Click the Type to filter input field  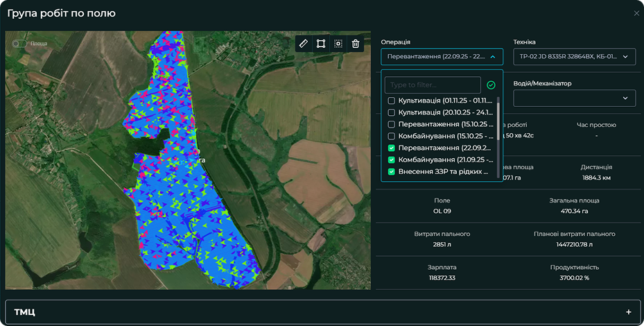coord(433,85)
